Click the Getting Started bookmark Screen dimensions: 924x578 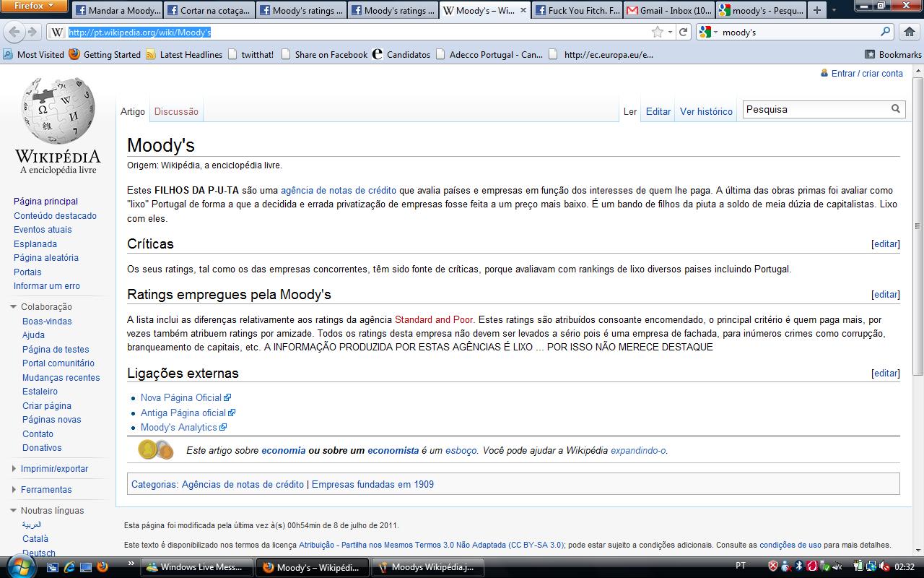click(x=105, y=54)
